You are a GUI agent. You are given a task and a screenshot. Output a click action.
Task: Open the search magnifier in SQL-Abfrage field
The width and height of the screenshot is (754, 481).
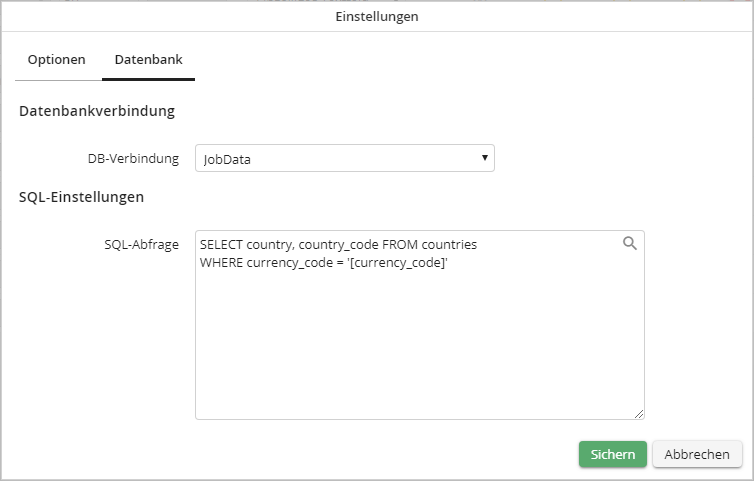(630, 243)
